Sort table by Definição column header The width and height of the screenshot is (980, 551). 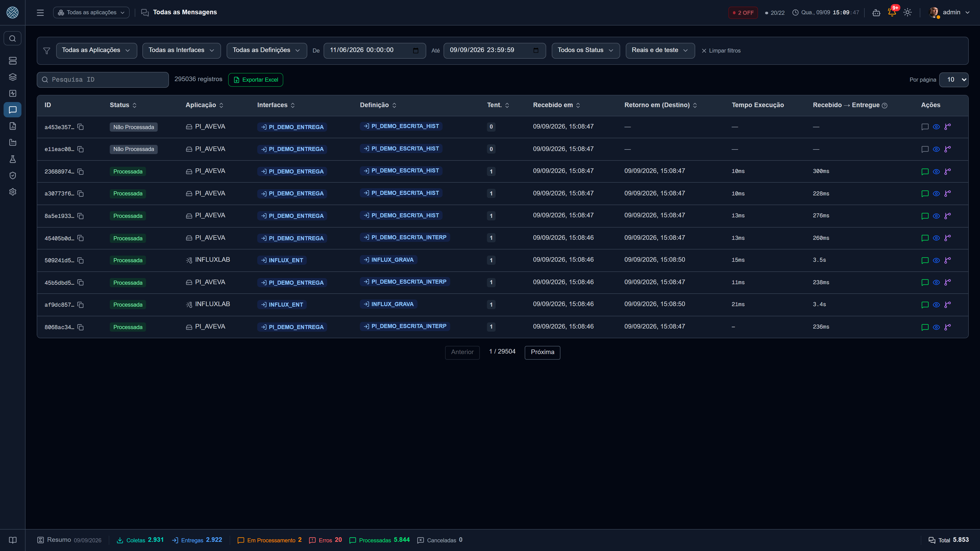(378, 105)
